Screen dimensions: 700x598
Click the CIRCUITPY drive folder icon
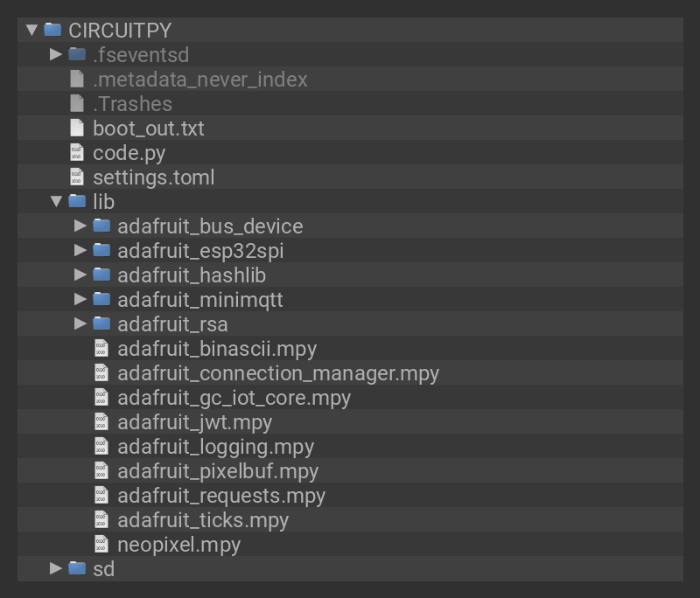tap(52, 30)
